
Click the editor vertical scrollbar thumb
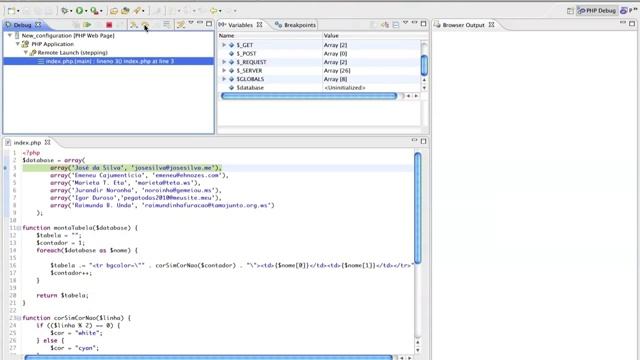[x=418, y=208]
